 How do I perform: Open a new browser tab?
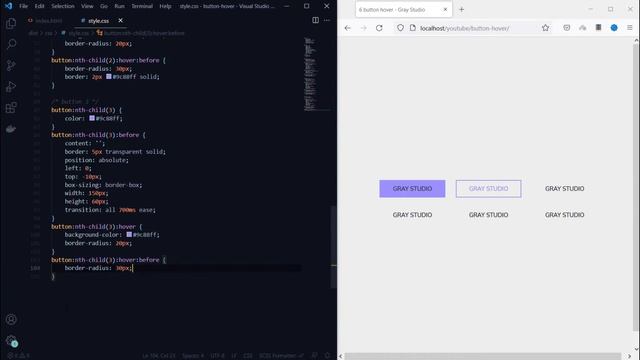(x=461, y=9)
